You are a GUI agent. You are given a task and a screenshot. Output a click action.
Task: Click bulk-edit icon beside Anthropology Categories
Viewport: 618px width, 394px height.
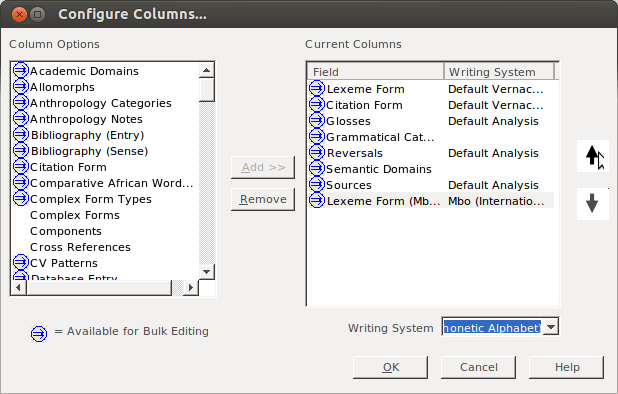[x=20, y=103]
